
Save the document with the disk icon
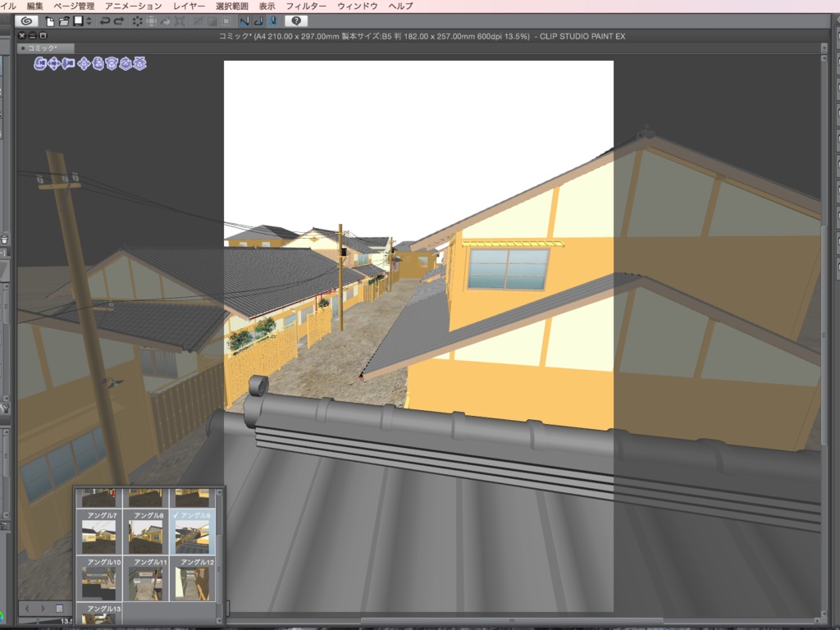pos(78,21)
